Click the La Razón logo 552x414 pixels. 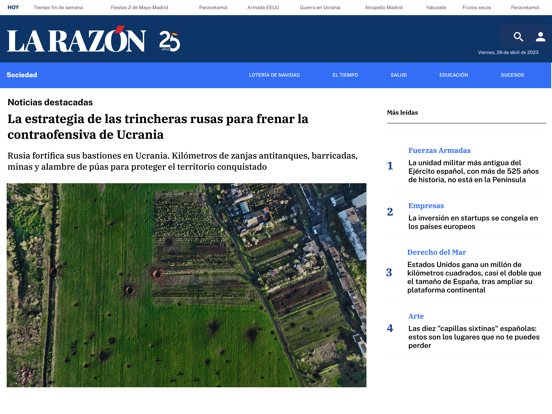[76, 39]
